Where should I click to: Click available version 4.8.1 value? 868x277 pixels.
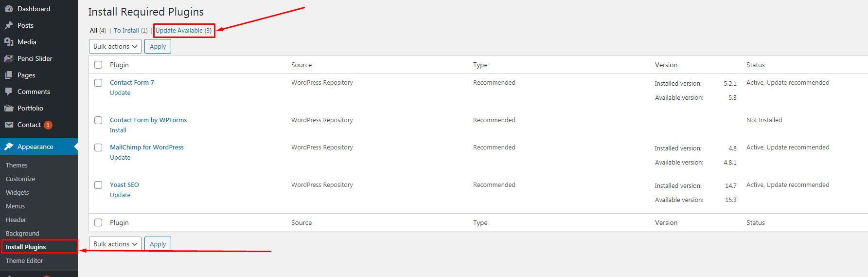[x=730, y=162]
